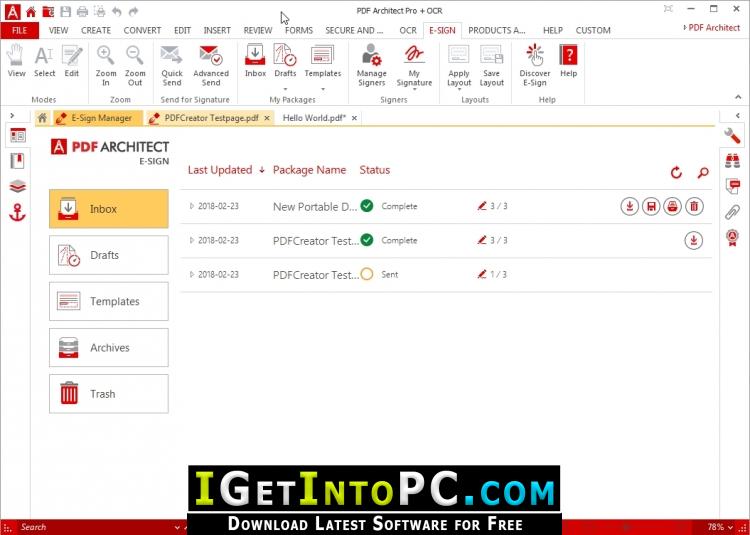Expand the New Portable D... package row

tap(192, 206)
